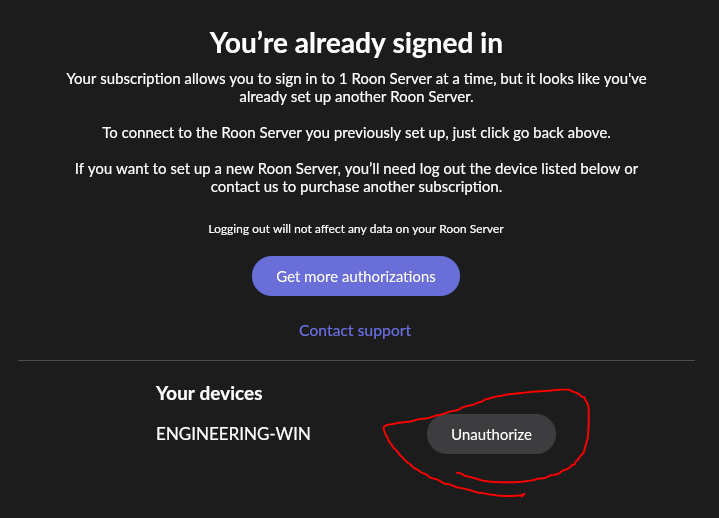
Task: Click the words another subscription
Action: click(x=432, y=187)
